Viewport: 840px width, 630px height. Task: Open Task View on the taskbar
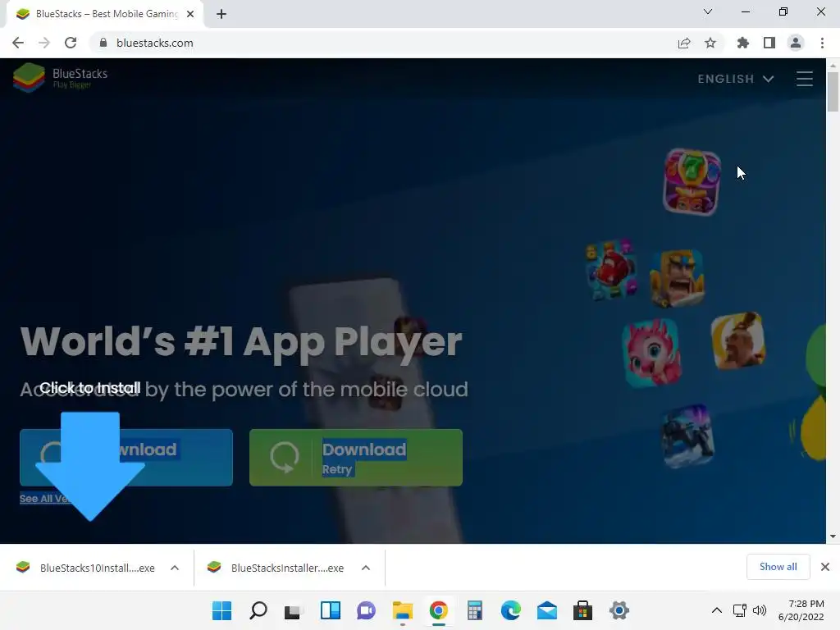294,610
